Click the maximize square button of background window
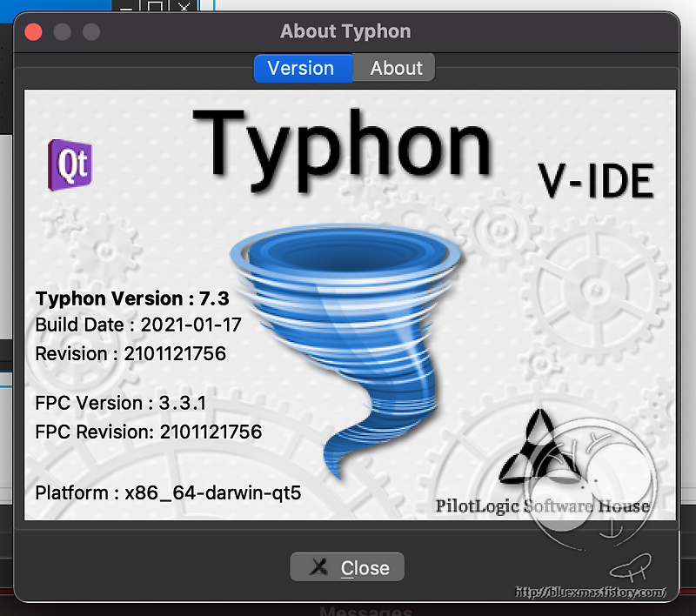This screenshot has width=696, height=616. tap(155, 7)
